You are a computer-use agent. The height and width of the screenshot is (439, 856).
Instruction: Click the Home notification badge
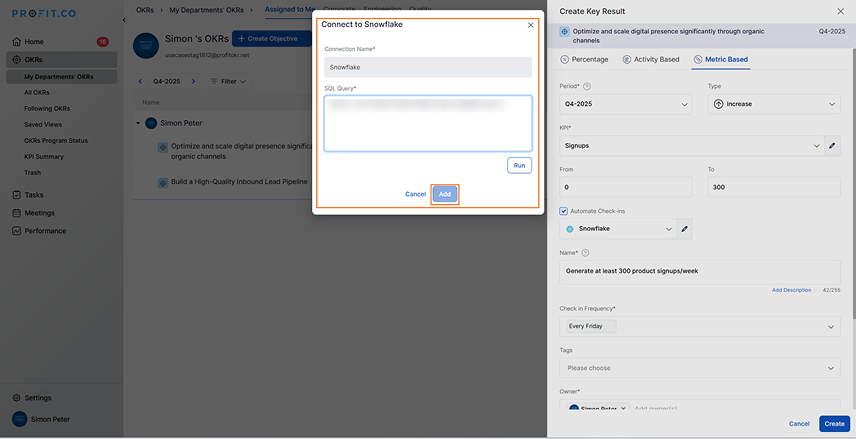pyautogui.click(x=102, y=41)
